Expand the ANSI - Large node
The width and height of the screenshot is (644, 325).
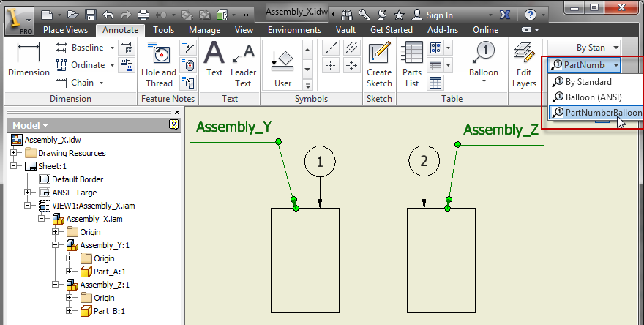pyautogui.click(x=28, y=193)
